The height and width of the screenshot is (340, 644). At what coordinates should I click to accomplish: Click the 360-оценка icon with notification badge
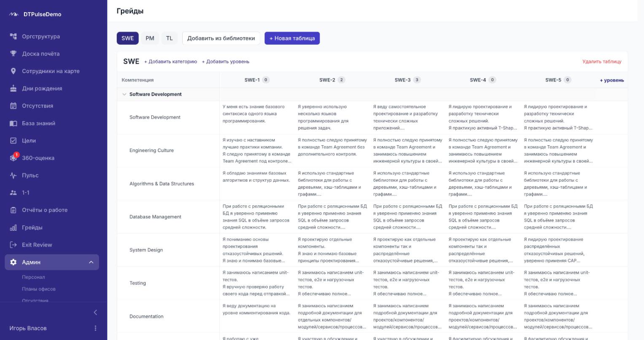point(14,157)
